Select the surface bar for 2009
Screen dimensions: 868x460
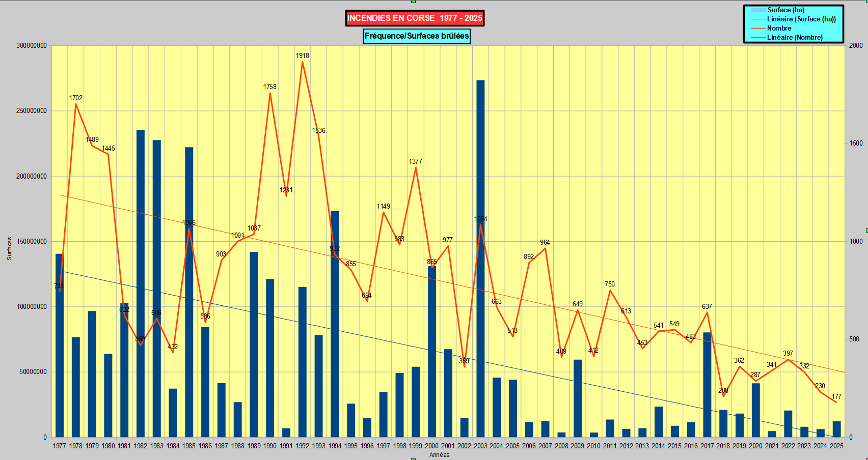click(x=578, y=398)
